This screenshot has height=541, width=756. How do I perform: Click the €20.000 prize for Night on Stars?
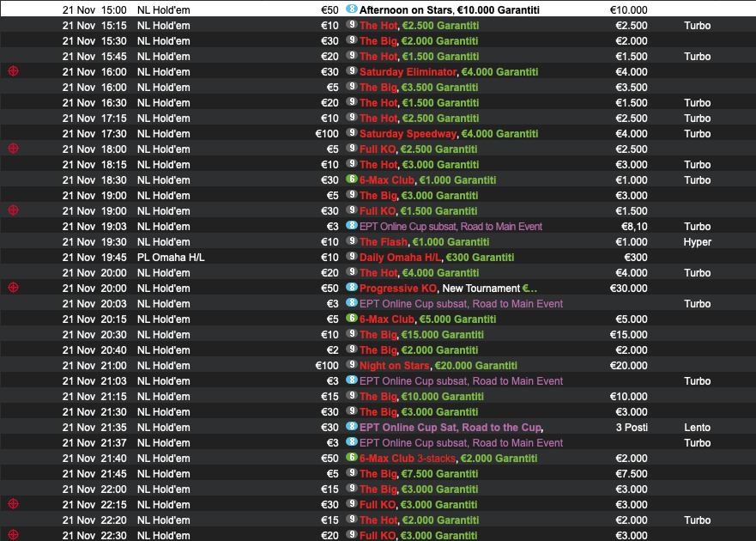(629, 365)
